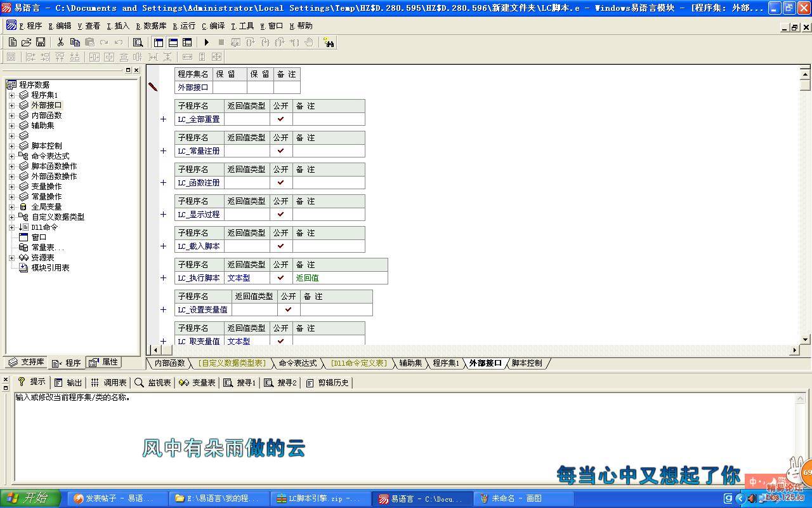Open the help binoculars icon
This screenshot has height=508, width=812.
[329, 42]
